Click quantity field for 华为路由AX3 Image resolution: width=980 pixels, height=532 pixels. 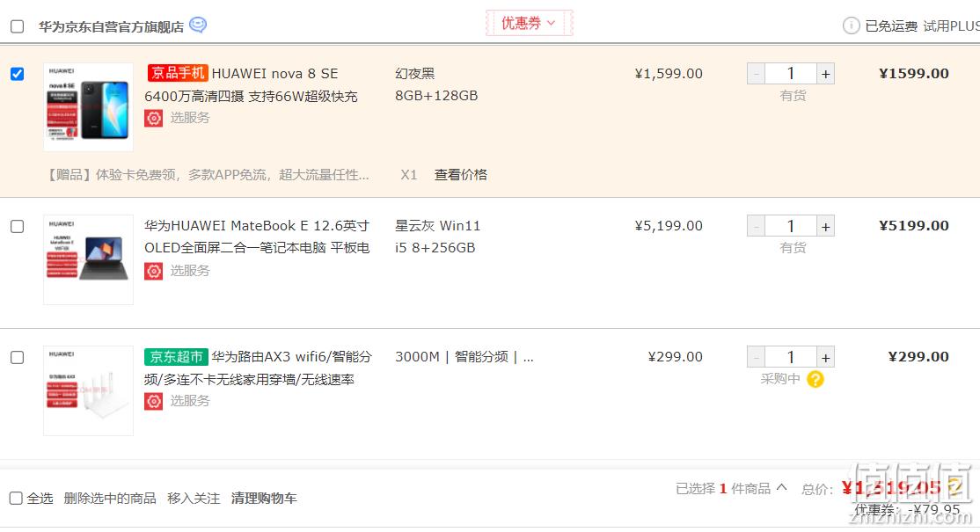pyautogui.click(x=791, y=357)
